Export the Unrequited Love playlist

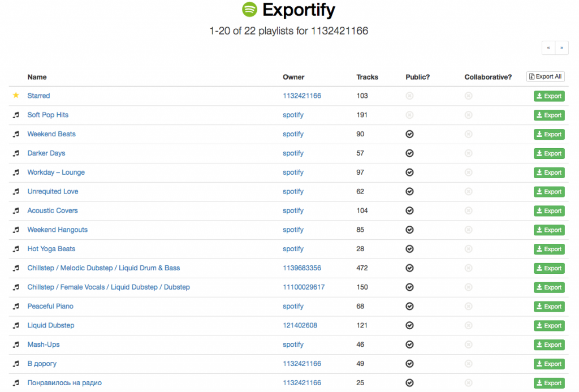(x=549, y=192)
